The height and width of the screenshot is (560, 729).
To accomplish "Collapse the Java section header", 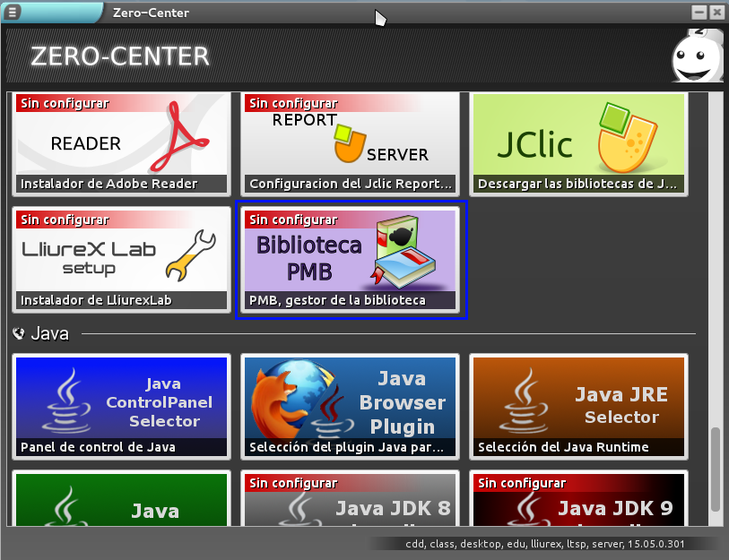I will (20, 334).
